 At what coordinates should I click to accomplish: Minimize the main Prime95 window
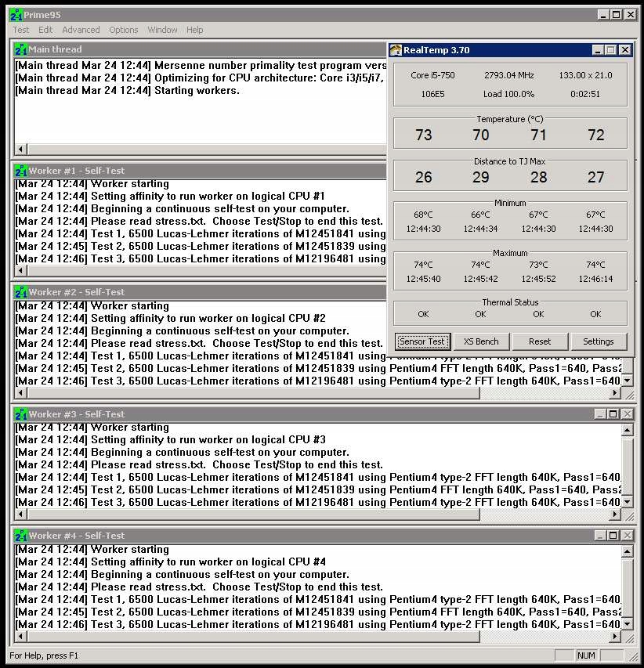(602, 15)
